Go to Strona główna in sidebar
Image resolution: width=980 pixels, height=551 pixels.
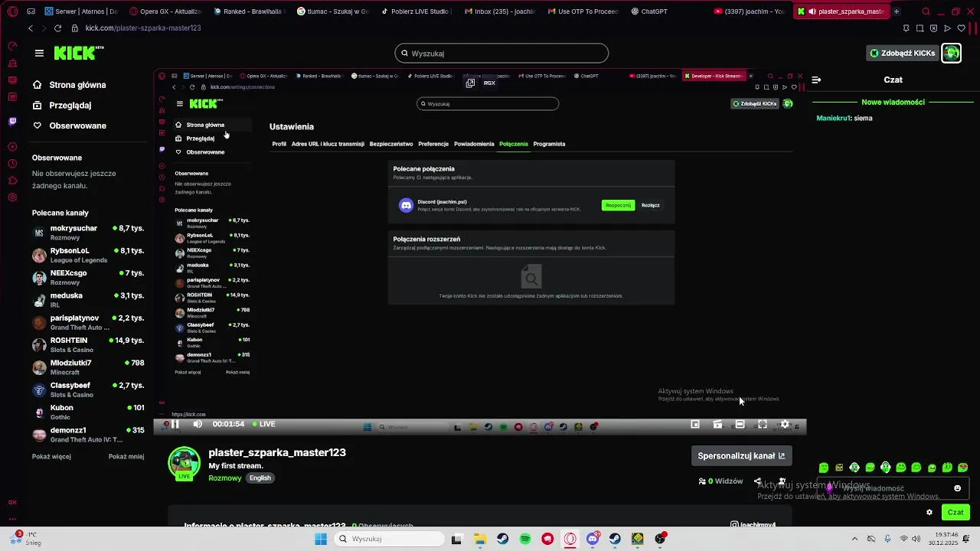click(70, 85)
